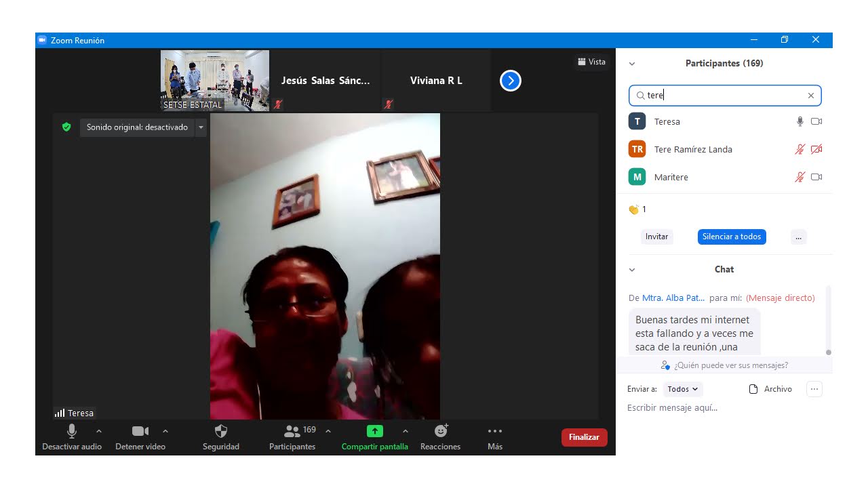The height and width of the screenshot is (488, 868).
Task: Select the Viviana R L participant tile
Action: pos(436,81)
